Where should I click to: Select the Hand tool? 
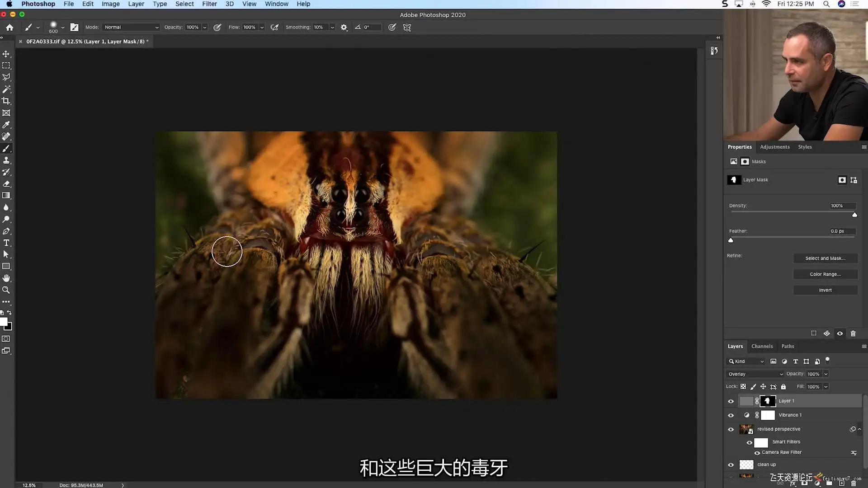point(6,278)
